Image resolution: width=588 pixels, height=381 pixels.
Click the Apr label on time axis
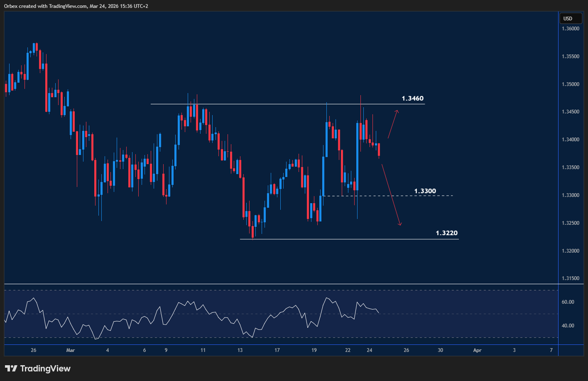tap(477, 350)
